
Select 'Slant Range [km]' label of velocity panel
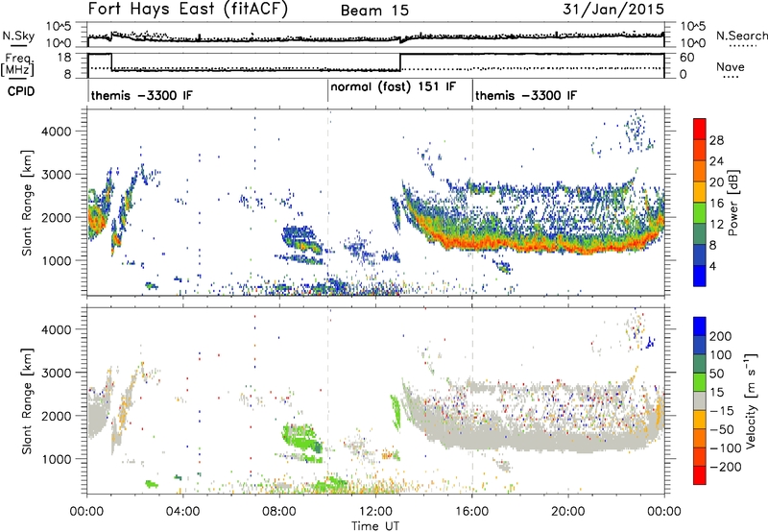coord(27,401)
